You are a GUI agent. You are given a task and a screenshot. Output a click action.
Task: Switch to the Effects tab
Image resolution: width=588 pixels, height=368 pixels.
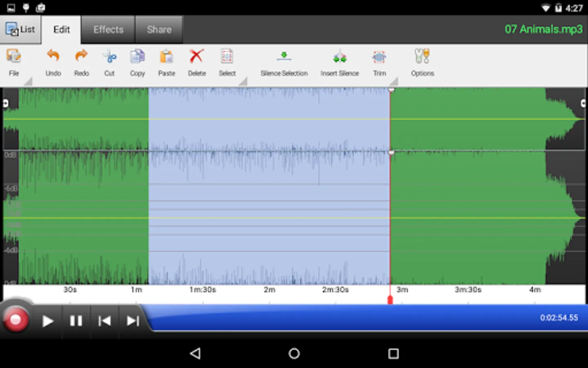(108, 29)
